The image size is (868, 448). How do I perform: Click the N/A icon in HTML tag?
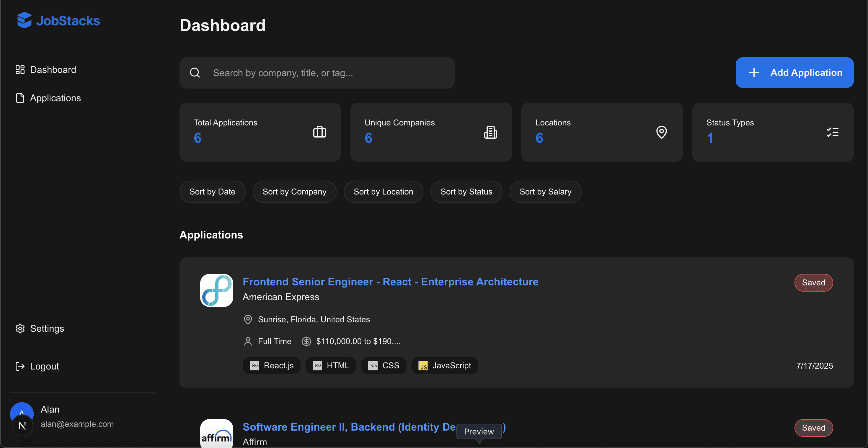tap(317, 365)
